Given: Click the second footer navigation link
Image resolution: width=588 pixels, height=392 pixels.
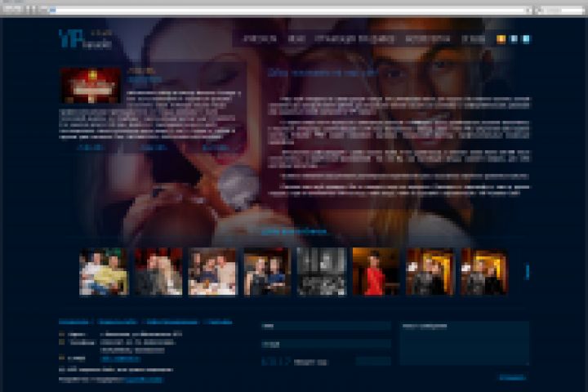Looking at the screenshot, I should [118, 323].
